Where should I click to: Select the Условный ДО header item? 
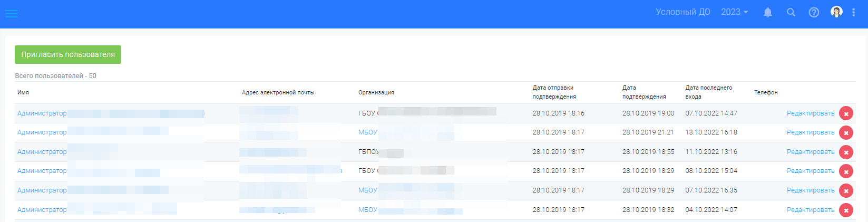click(x=683, y=12)
